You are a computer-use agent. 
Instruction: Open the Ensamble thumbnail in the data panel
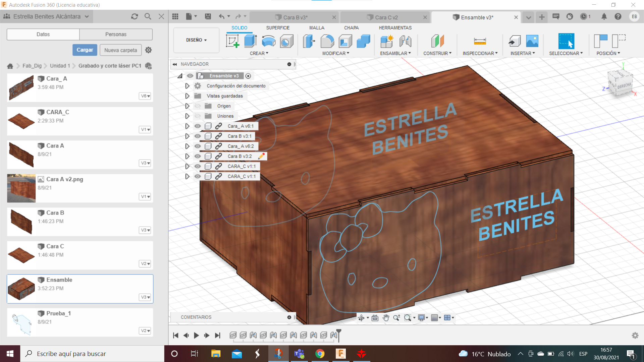pos(21,289)
